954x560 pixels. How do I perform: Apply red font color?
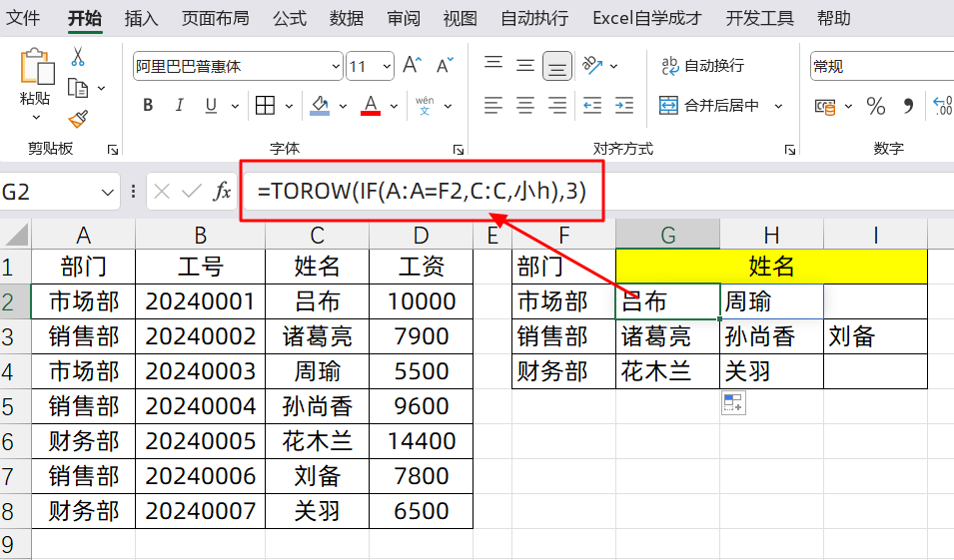[371, 106]
